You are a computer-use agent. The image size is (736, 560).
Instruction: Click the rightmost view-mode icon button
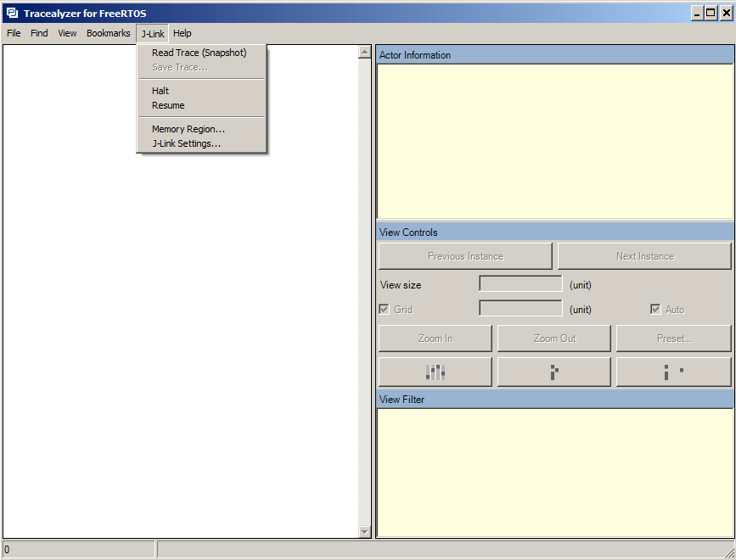673,372
